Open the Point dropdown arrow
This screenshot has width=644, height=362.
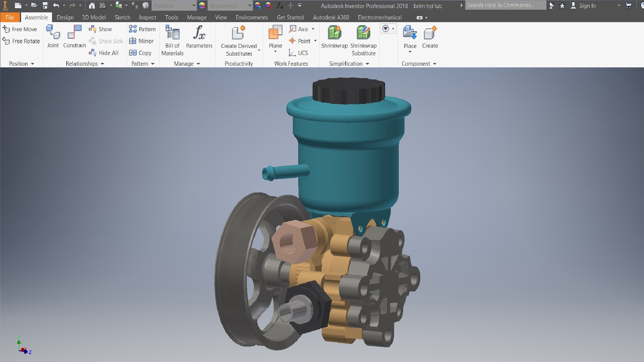pyautogui.click(x=315, y=41)
